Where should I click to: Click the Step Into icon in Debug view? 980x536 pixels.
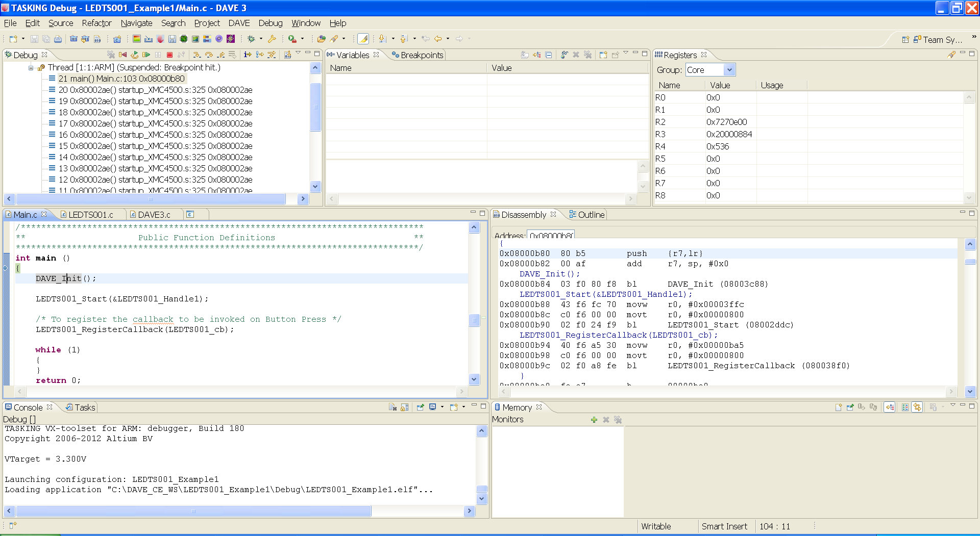point(197,55)
